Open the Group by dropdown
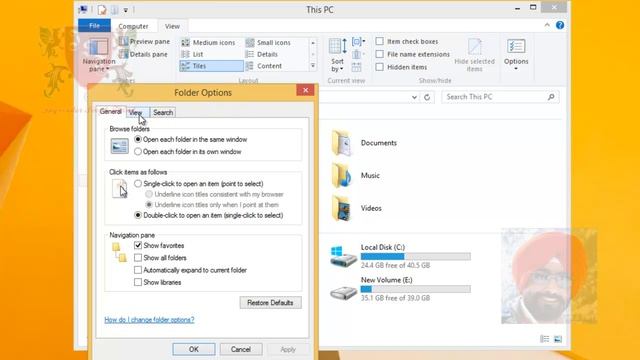 [x=358, y=42]
